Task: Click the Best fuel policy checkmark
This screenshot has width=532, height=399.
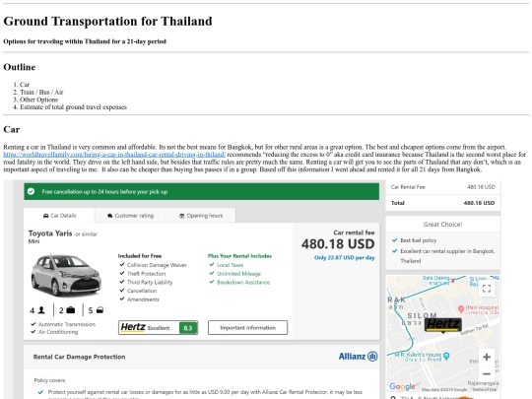Action: click(395, 240)
